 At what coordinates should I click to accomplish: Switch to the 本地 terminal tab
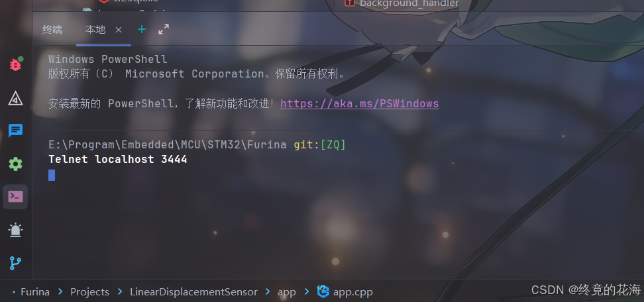pos(95,30)
